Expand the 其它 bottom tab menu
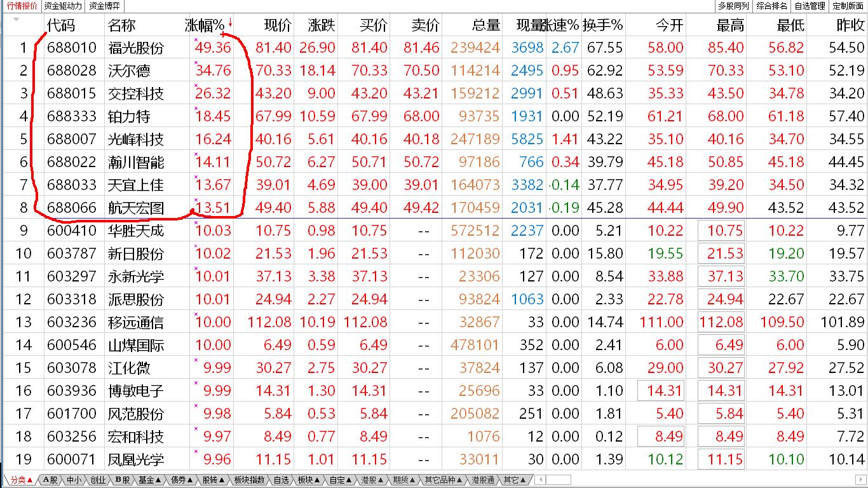The image size is (868, 488). click(x=515, y=480)
